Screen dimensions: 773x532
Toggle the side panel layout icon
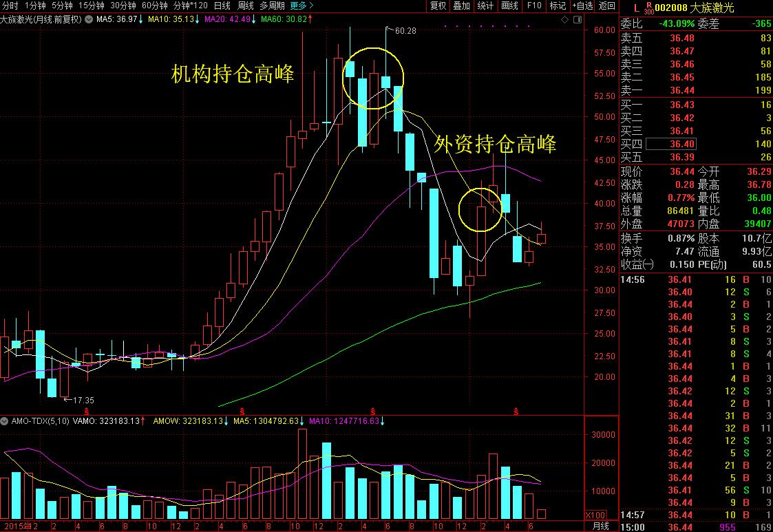(x=578, y=20)
